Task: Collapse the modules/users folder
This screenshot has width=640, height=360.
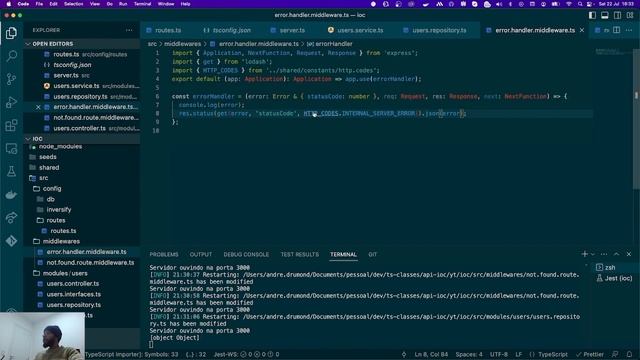Action: click(65, 273)
